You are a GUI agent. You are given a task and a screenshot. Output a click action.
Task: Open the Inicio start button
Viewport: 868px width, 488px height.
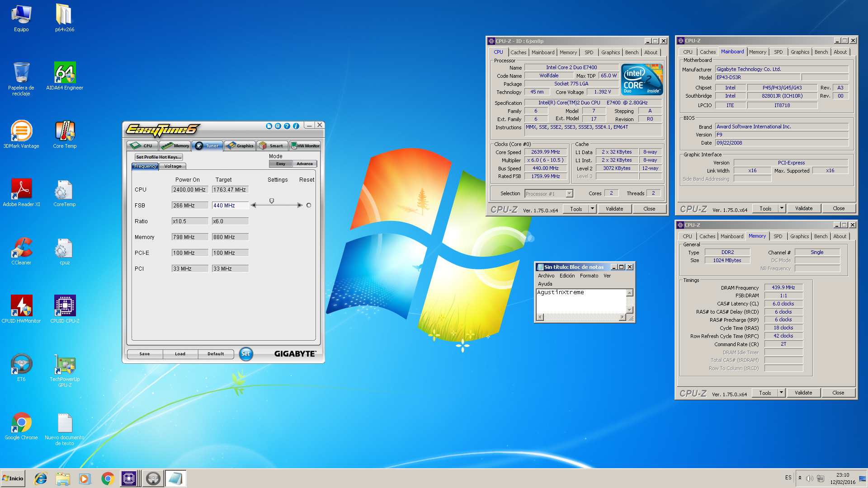click(x=13, y=478)
